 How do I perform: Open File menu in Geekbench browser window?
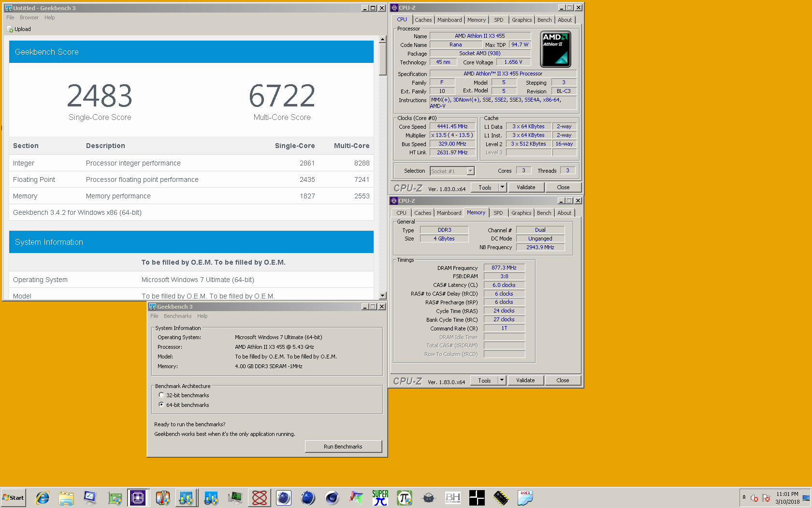[10, 17]
